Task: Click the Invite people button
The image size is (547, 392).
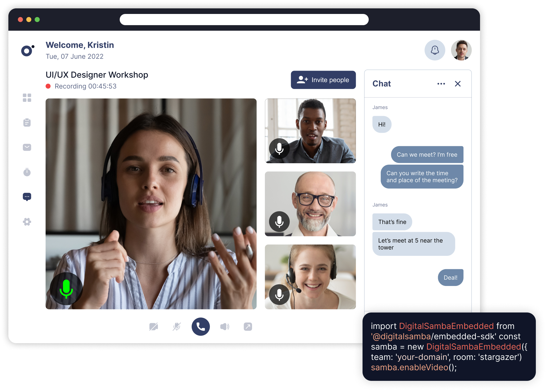Action: (323, 80)
